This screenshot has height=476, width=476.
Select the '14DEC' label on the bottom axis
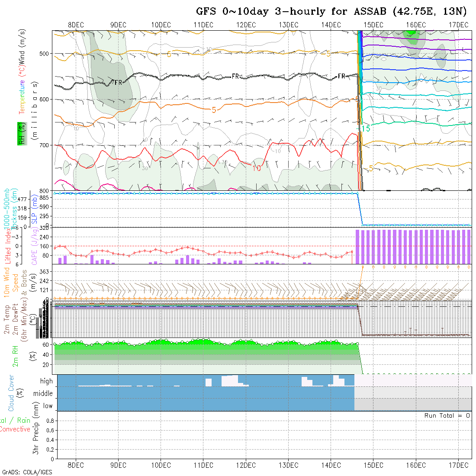(331, 465)
